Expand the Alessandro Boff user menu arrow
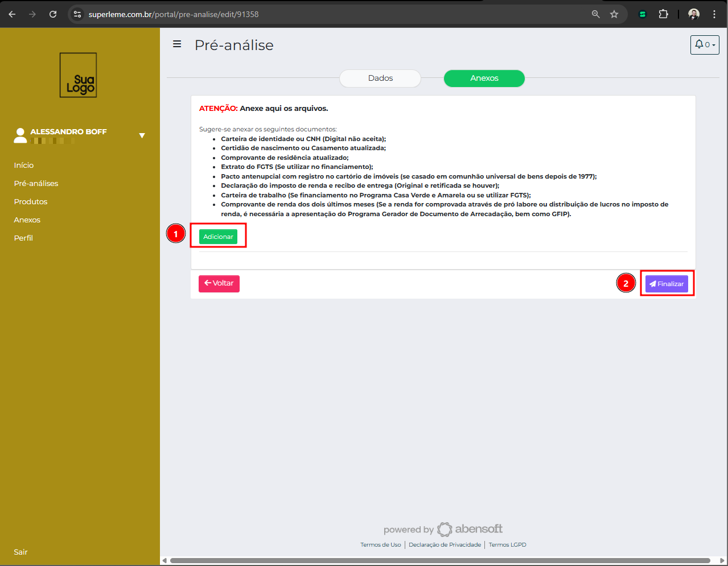This screenshot has width=728, height=566. 142,135
